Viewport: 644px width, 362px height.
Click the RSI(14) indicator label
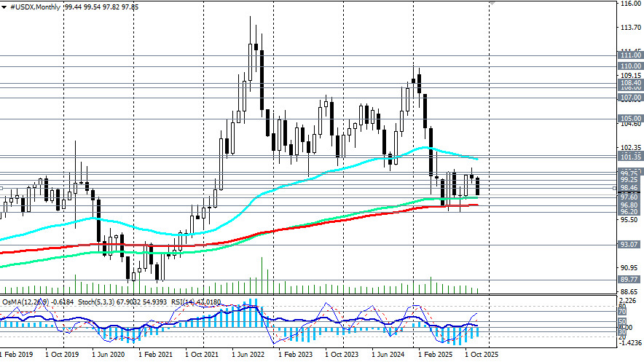182,302
